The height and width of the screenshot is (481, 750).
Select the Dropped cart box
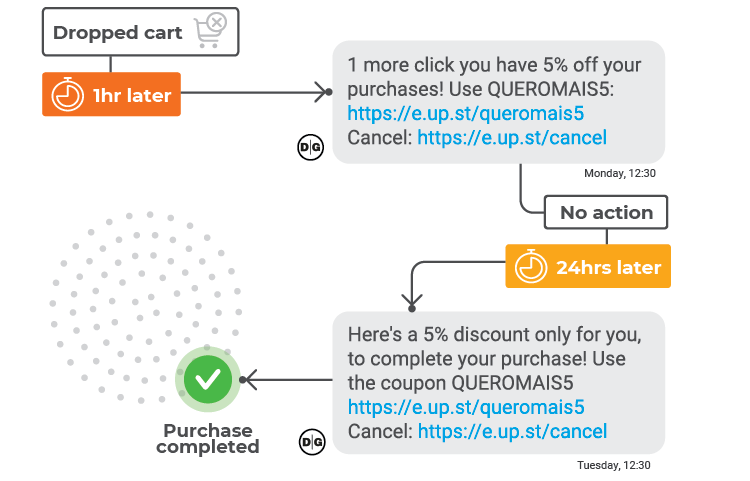tap(141, 32)
